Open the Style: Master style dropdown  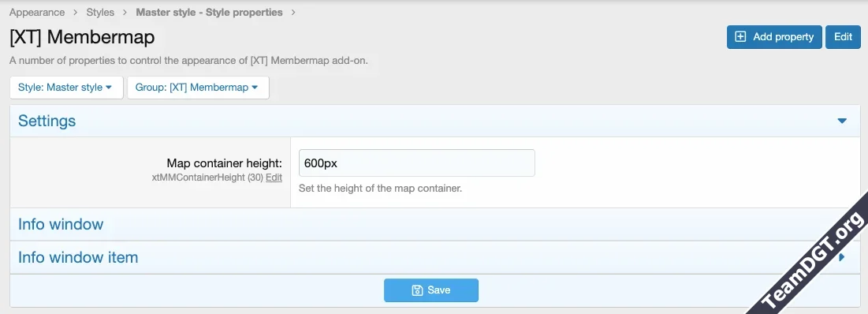(66, 88)
